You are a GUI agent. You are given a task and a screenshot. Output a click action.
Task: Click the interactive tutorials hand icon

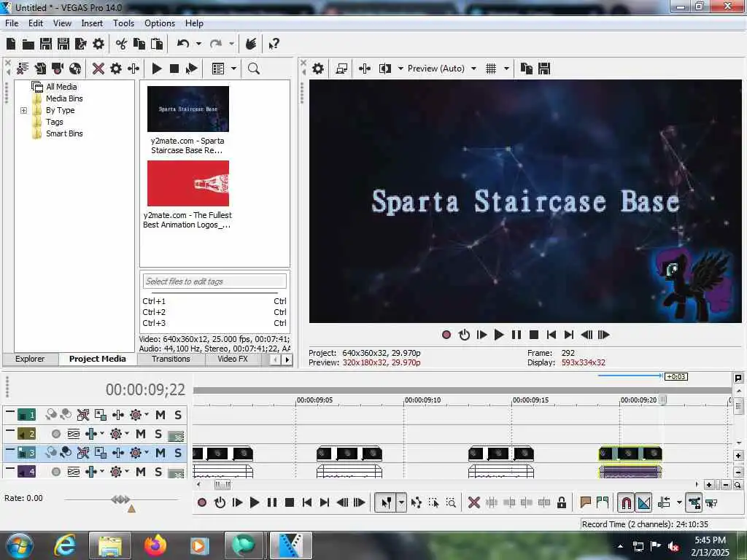(x=251, y=44)
